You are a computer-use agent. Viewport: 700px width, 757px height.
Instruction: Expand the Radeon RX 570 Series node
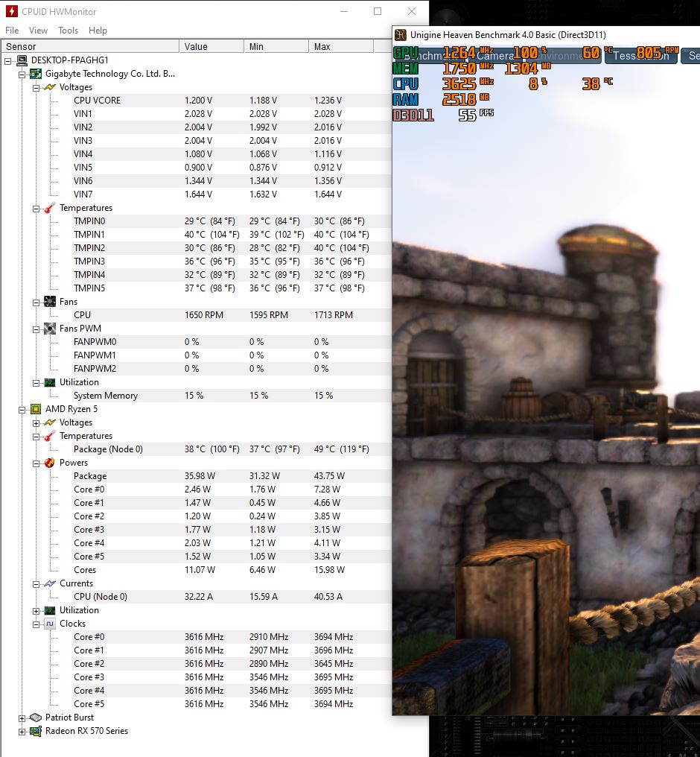22,732
